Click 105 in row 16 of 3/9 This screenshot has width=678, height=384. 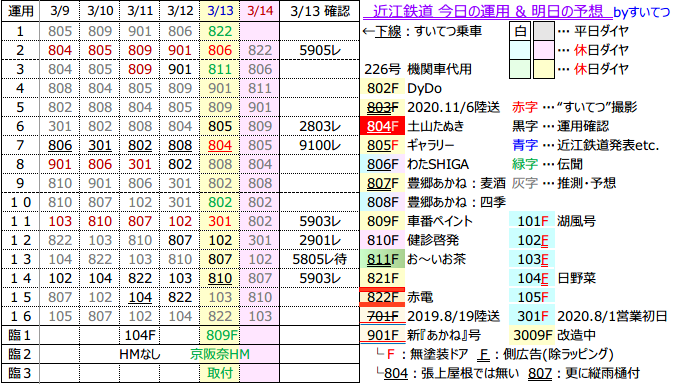60,317
